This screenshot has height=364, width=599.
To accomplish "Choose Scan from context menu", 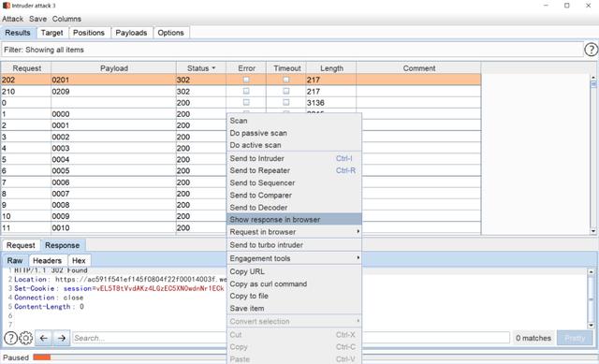I will [x=294, y=121].
